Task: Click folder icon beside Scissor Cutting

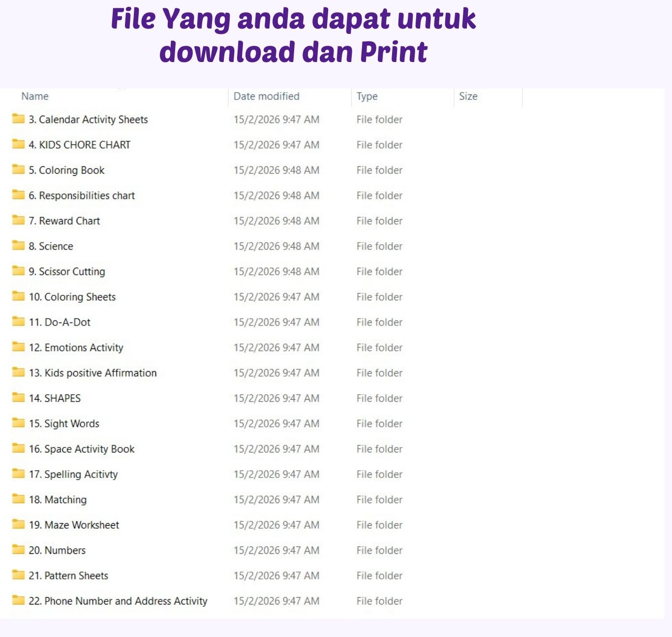Action: [x=18, y=271]
